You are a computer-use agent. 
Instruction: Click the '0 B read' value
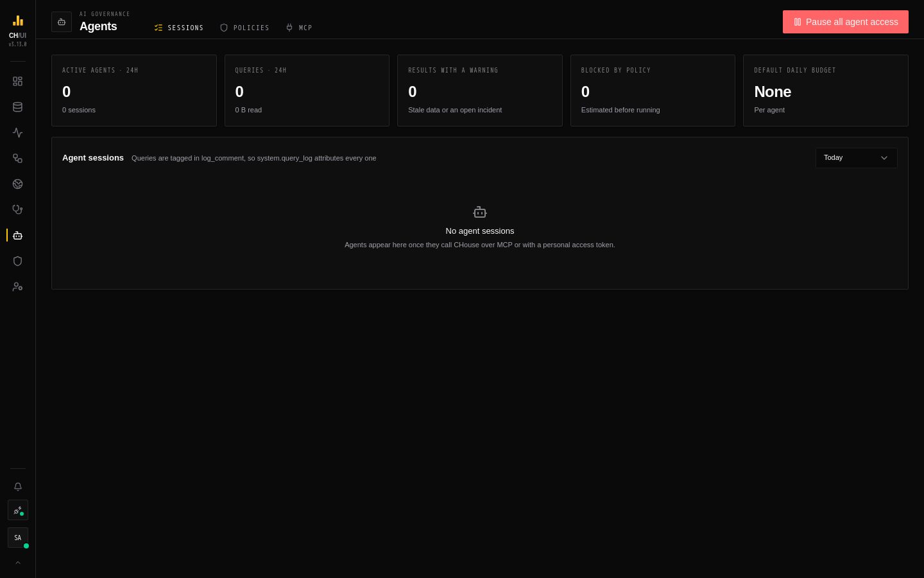click(x=248, y=110)
